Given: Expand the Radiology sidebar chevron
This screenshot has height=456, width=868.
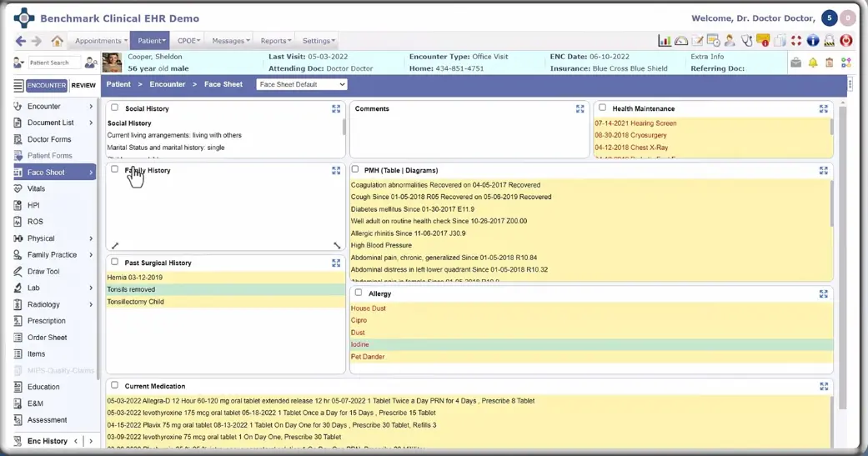Looking at the screenshot, I should (91, 304).
